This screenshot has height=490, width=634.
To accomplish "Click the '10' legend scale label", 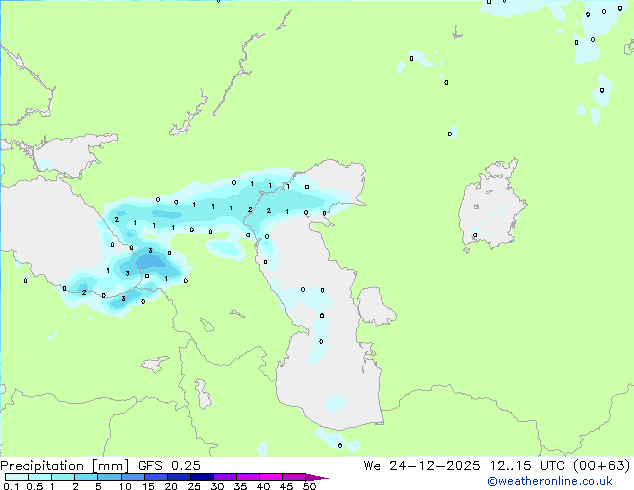I will point(125,486).
